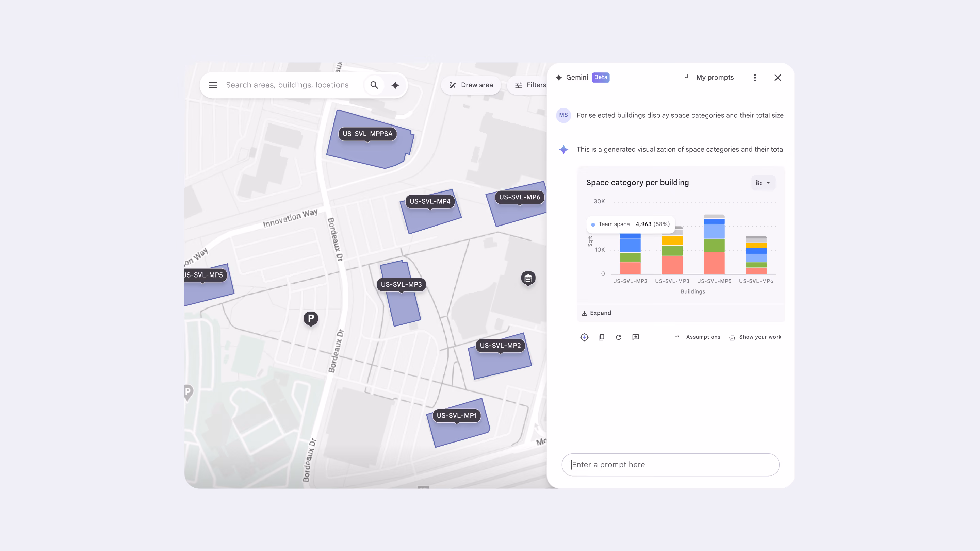Regenerate the response with refresh icon
Image resolution: width=980 pixels, height=551 pixels.
click(x=619, y=337)
